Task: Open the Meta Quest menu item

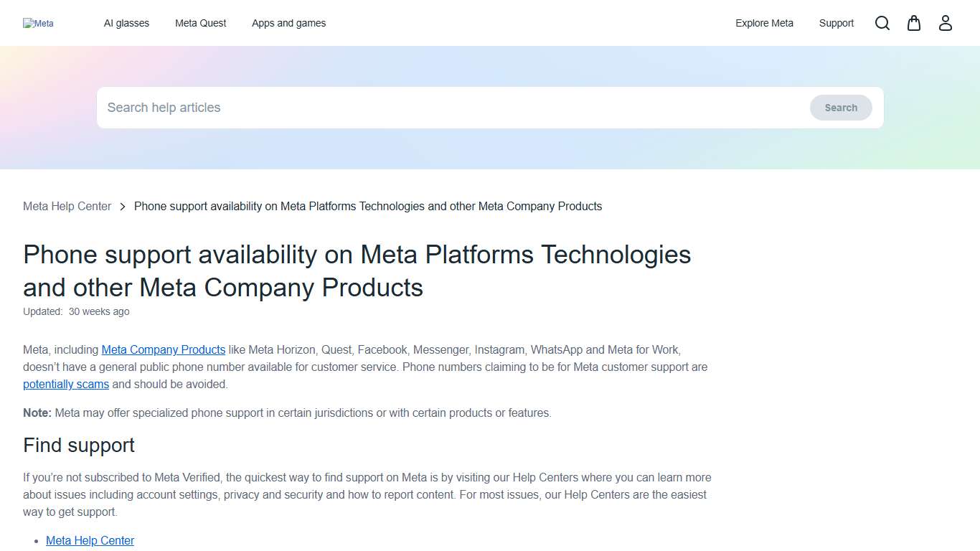Action: point(200,23)
